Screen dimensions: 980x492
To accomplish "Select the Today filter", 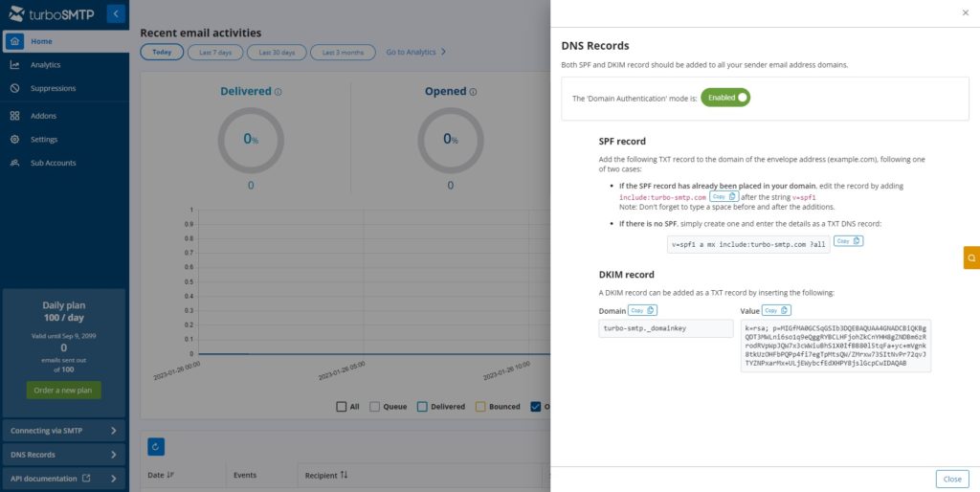I will [162, 52].
